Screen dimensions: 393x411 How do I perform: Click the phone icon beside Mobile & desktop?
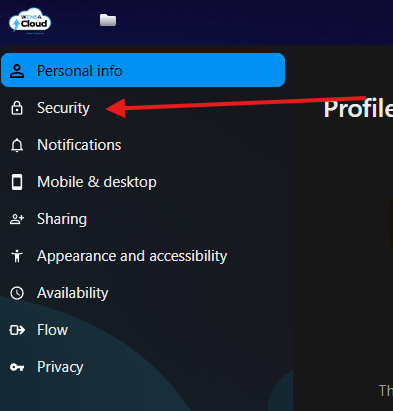(17, 182)
